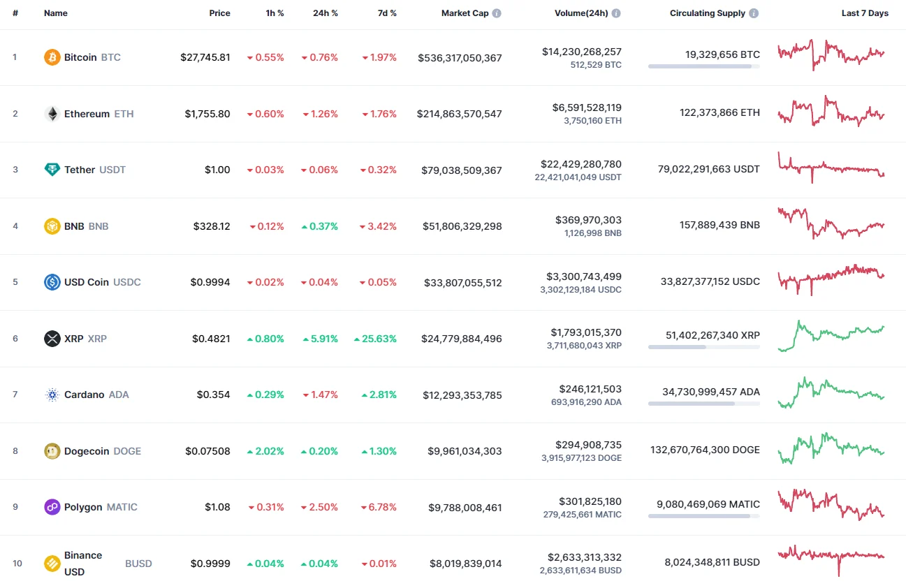Click the Binance USD logo icon
This screenshot has width=906, height=588.
50,564
